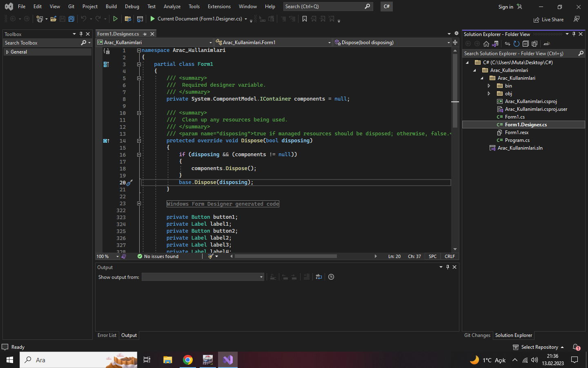
Task: Open Live Share
Action: (548, 20)
